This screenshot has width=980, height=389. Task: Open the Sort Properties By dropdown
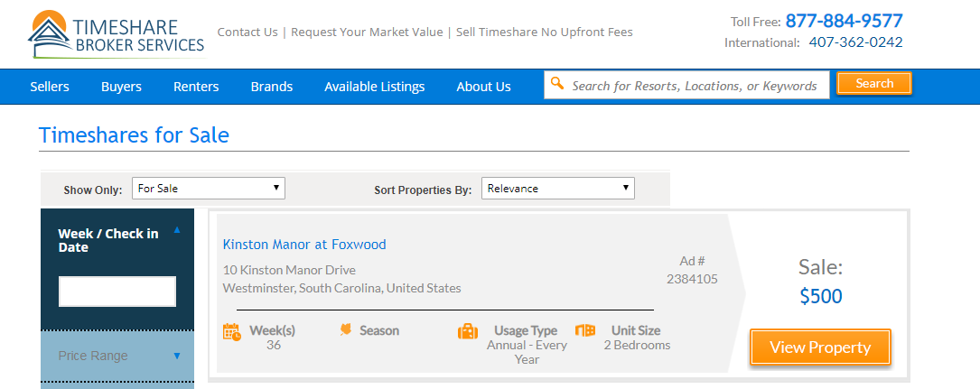[557, 189]
